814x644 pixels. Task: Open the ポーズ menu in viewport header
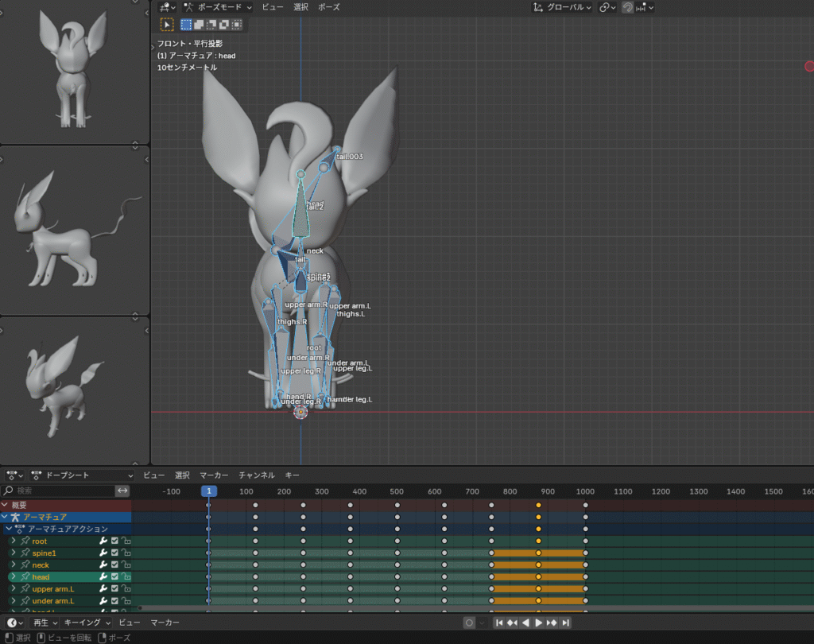328,7
